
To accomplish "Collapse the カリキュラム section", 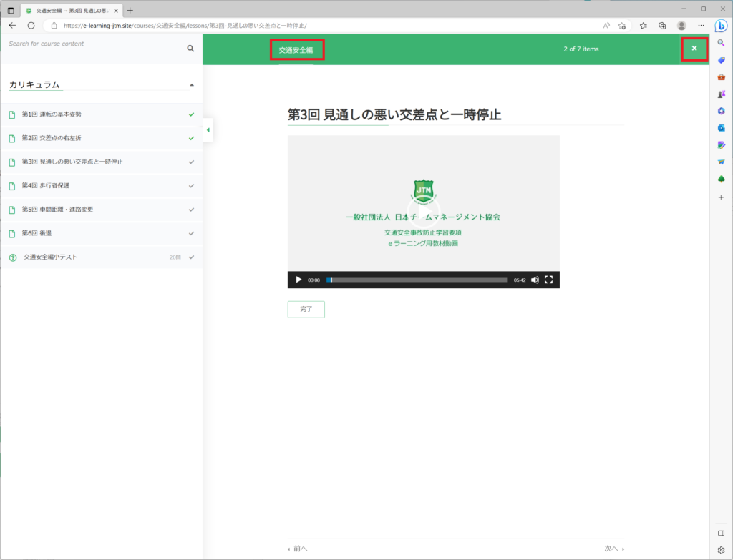I will pos(191,85).
